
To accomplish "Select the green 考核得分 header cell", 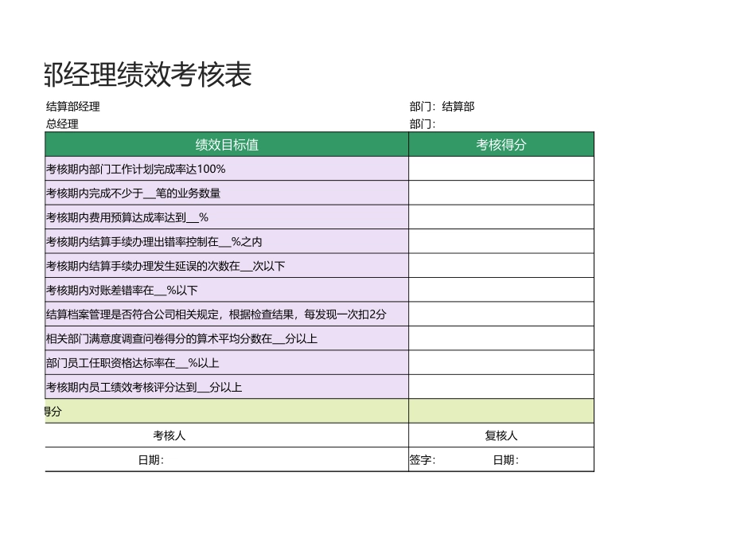I will [500, 145].
